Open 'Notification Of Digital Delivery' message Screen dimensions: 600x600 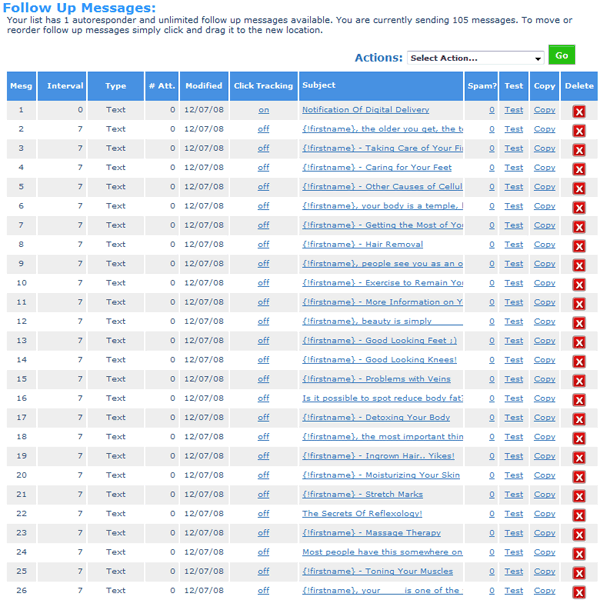pos(365,110)
